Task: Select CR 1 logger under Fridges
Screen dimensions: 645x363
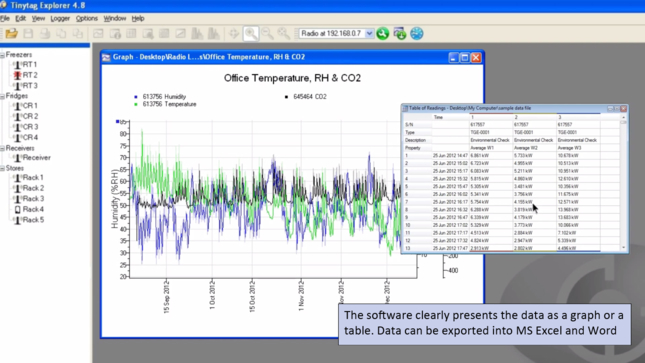Action: 26,106
